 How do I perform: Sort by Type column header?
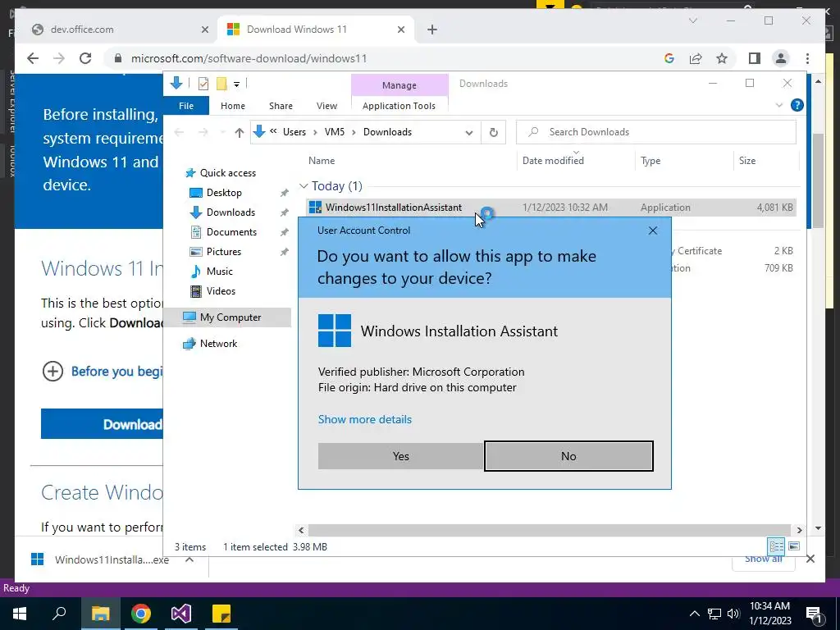651,161
